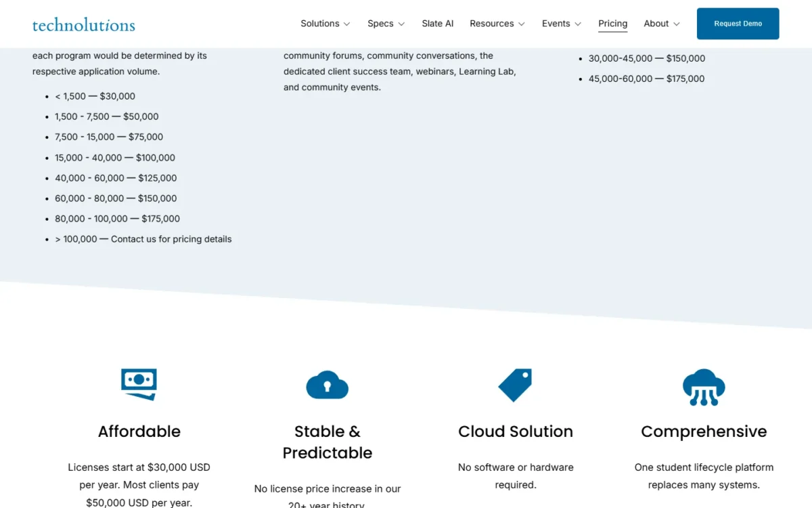Expand the Specs menu
Image resolution: width=812 pixels, height=508 pixels.
tap(386, 24)
